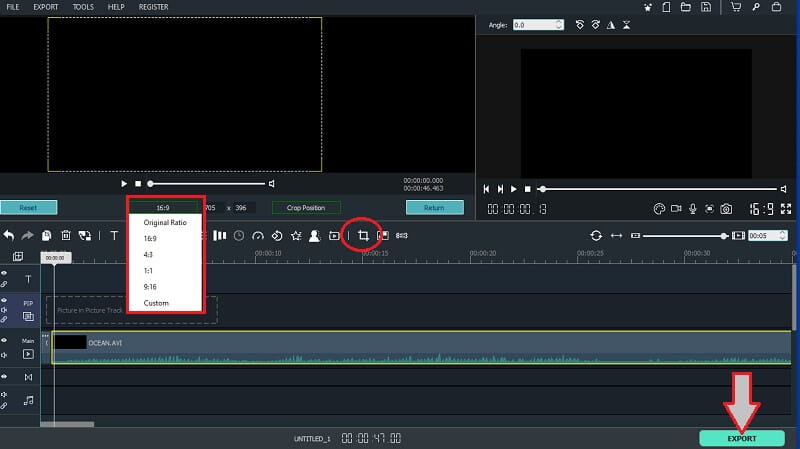Click the refresh loop icon above timeline

[x=596, y=235]
